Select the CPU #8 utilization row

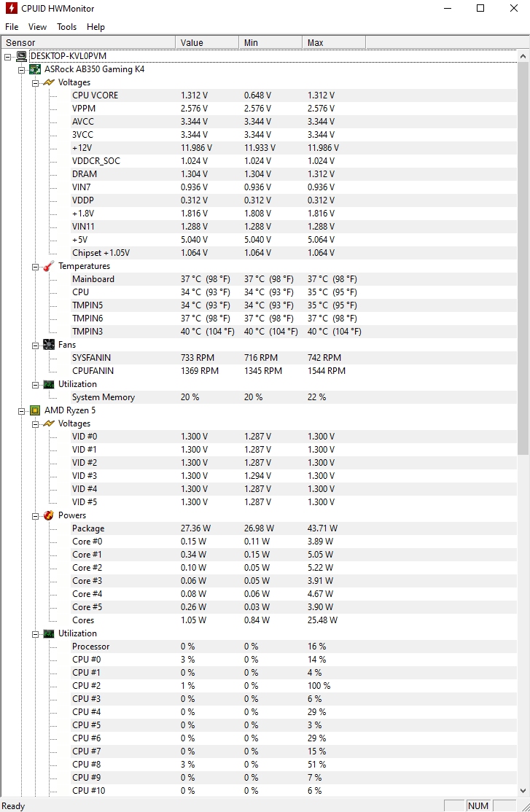[x=295, y=765]
